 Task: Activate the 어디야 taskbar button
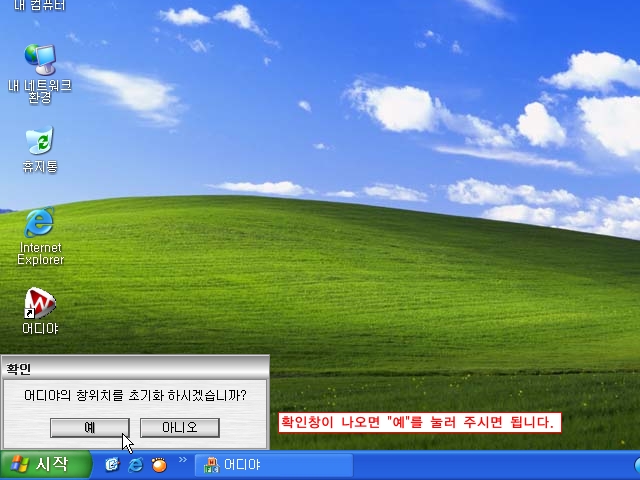point(273,465)
